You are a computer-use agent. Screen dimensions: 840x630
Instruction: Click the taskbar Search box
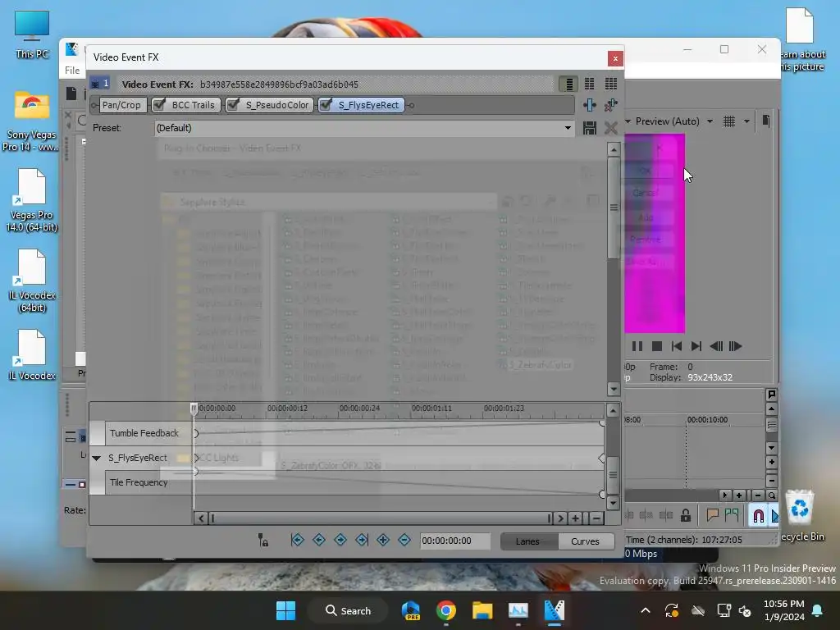click(348, 610)
